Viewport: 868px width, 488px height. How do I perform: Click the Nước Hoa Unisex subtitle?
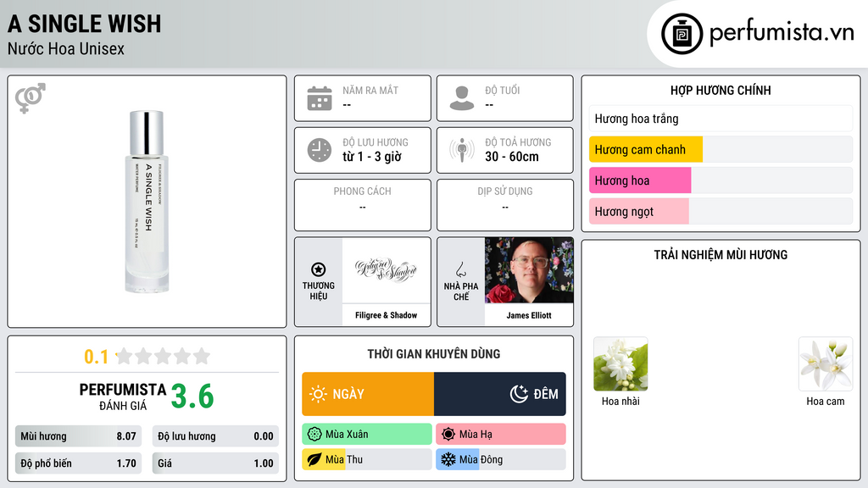coord(66,48)
